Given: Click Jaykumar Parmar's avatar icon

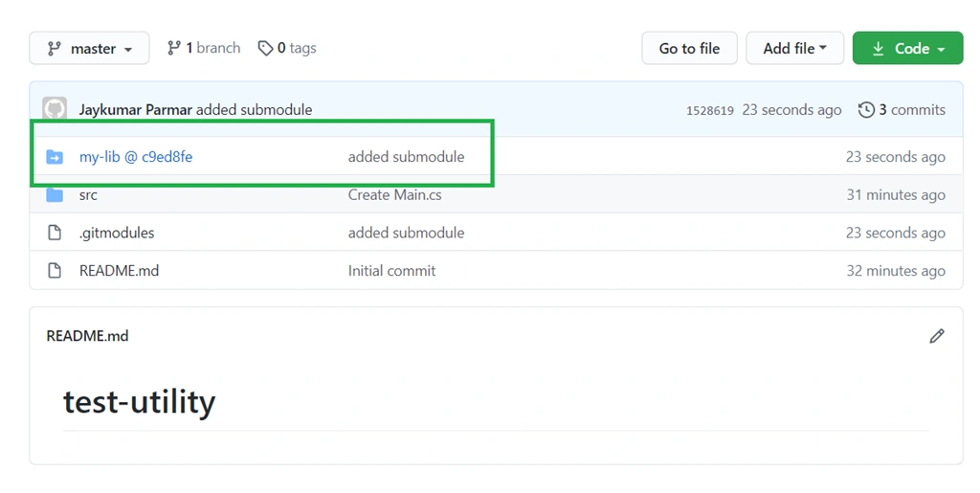Looking at the screenshot, I should pos(55,108).
